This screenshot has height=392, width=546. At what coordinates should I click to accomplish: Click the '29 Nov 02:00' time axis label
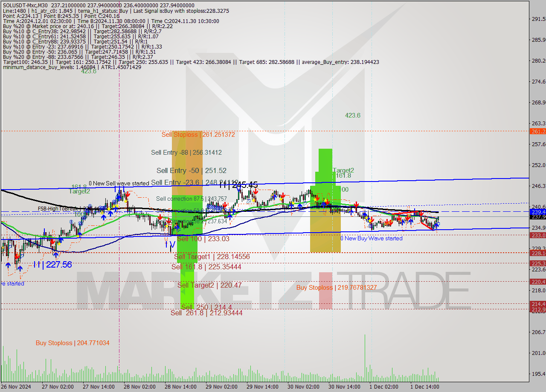[222, 387]
